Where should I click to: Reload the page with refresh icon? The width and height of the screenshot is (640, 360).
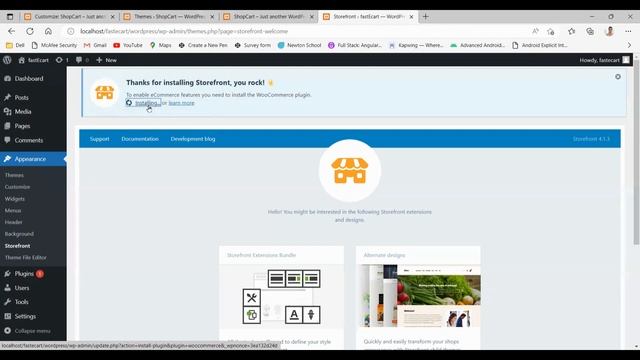30,31
